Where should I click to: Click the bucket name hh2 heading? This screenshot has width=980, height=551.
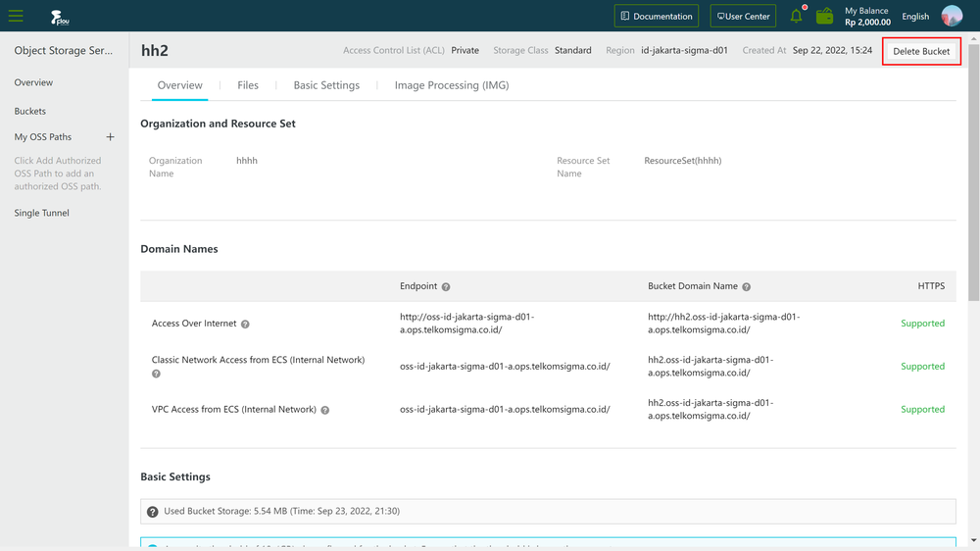[155, 51]
